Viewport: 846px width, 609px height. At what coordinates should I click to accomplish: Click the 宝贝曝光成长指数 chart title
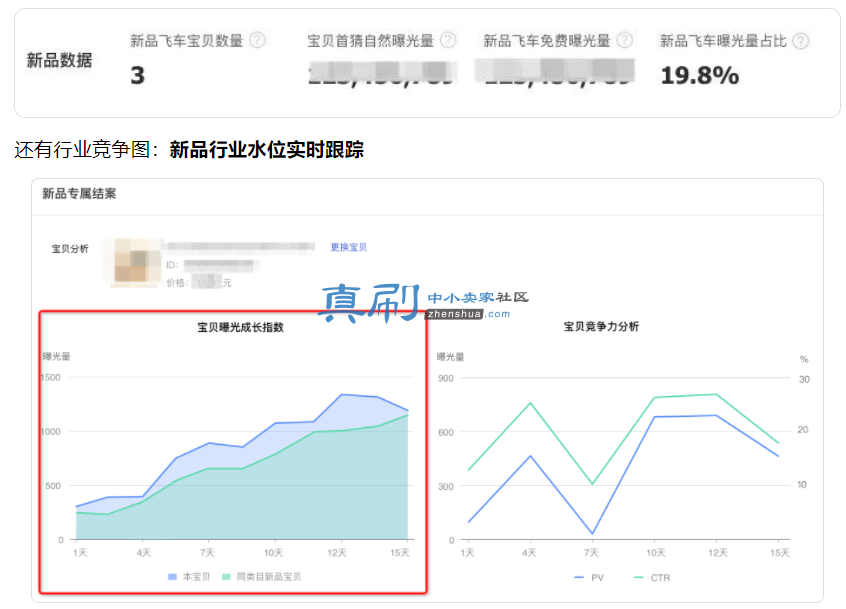click(x=240, y=327)
